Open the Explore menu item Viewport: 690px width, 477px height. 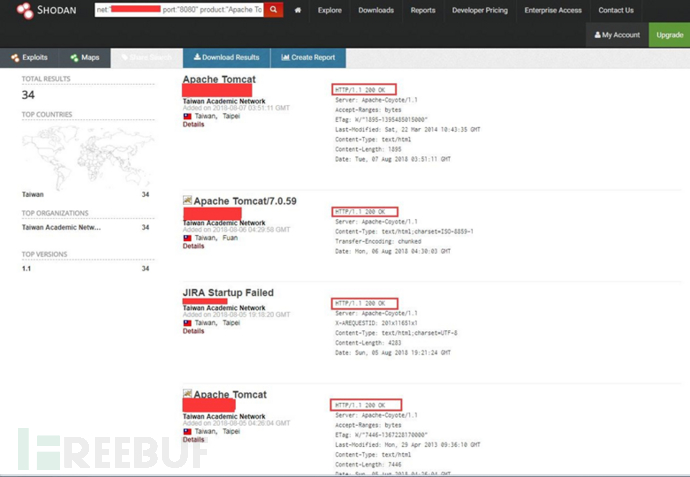[330, 10]
